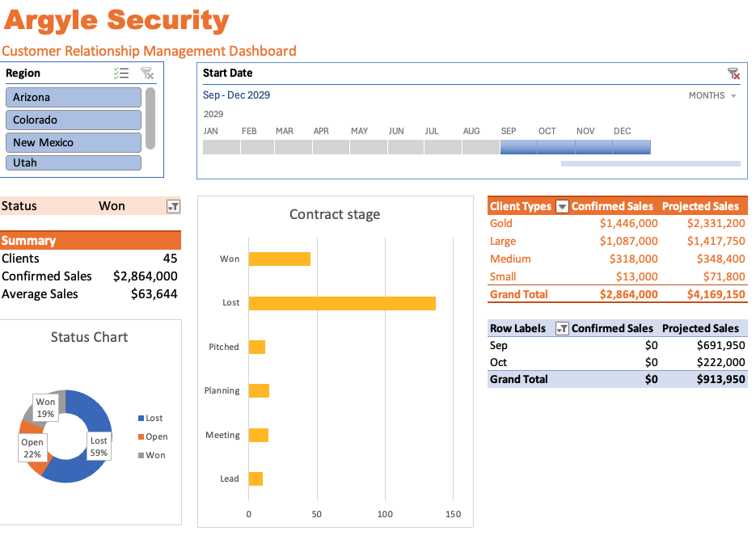Select Colorado in Region slicer
Screen dimensions: 756x535
74,120
